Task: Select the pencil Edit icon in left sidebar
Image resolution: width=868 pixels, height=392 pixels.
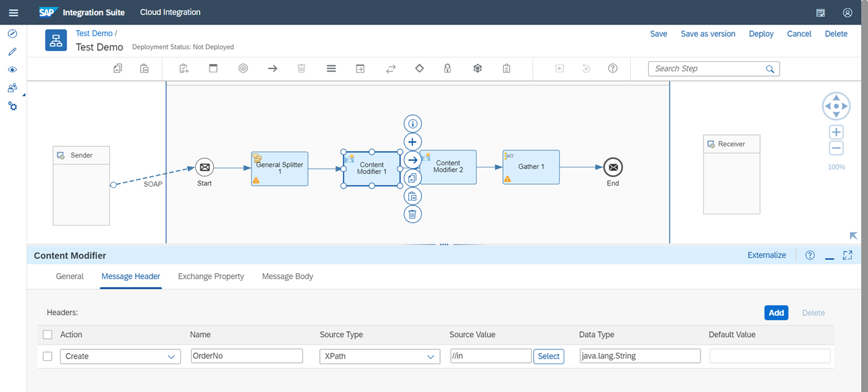Action: click(x=12, y=51)
